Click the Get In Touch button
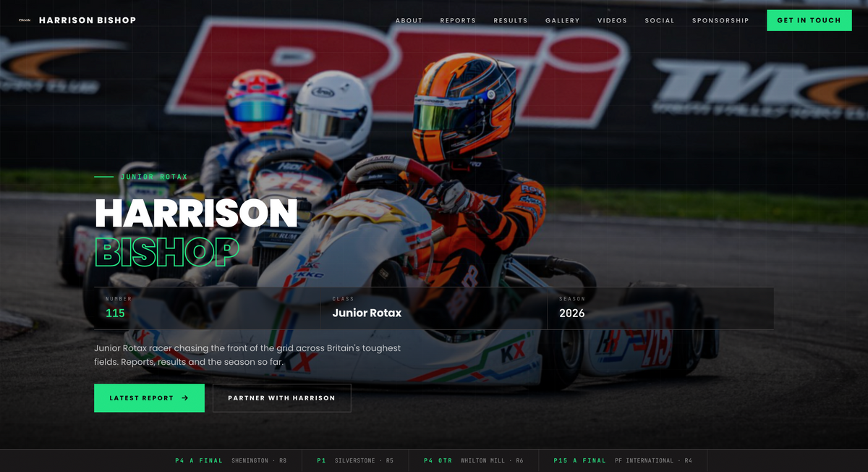Image resolution: width=868 pixels, height=472 pixels. (809, 20)
